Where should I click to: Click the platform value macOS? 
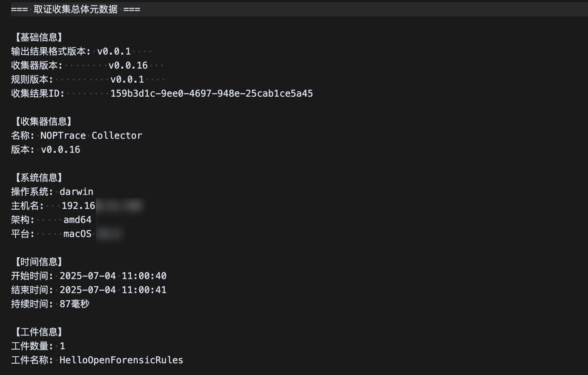78,234
